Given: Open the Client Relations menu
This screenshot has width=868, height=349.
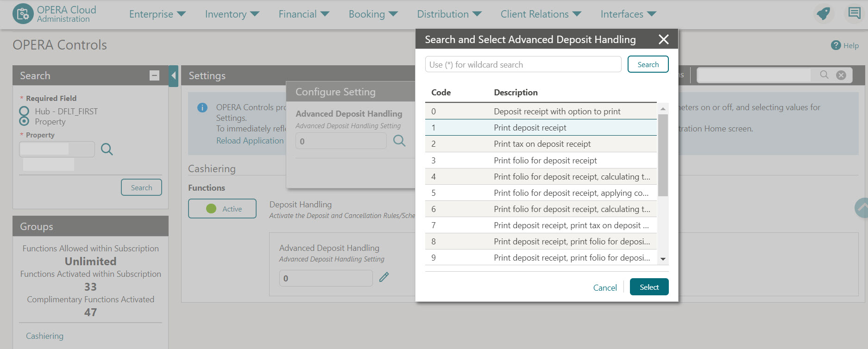Looking at the screenshot, I should point(541,14).
